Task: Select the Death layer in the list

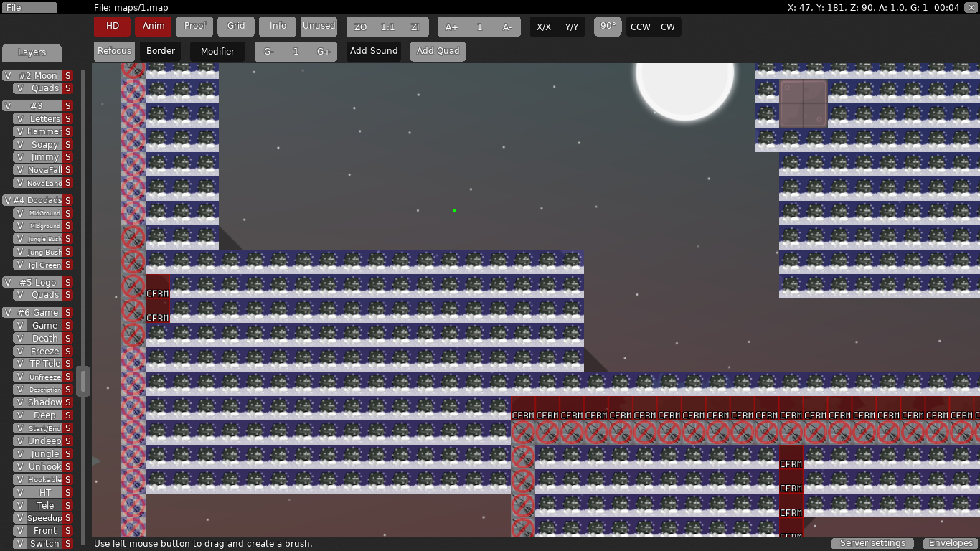Action: [44, 339]
